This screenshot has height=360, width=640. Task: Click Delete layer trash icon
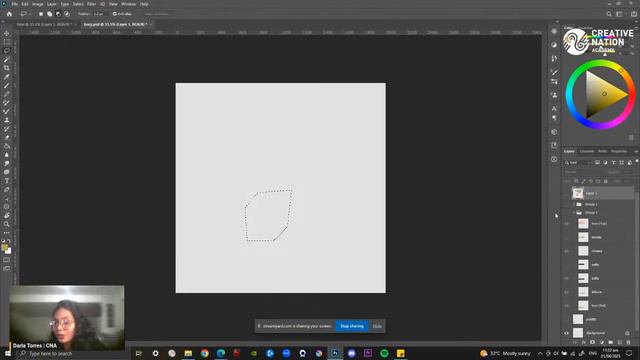[629, 342]
